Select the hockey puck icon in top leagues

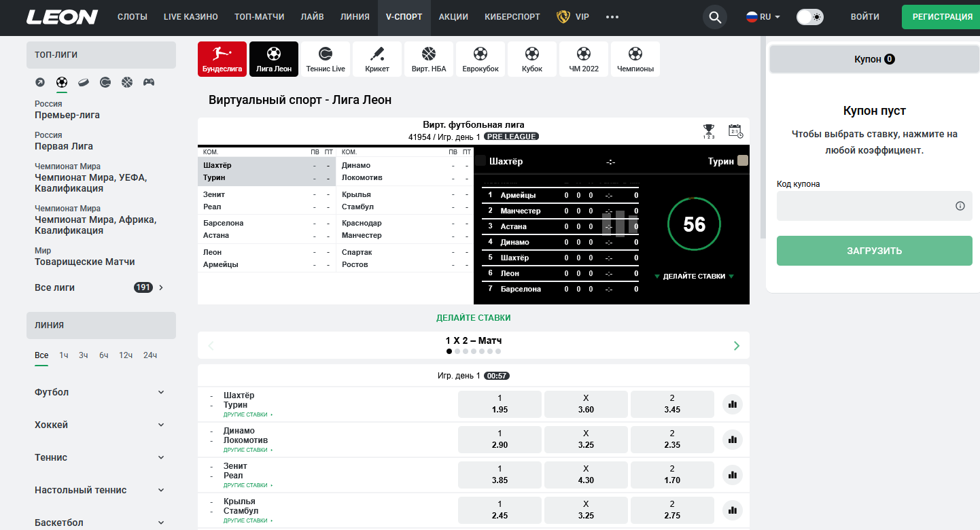(x=84, y=82)
